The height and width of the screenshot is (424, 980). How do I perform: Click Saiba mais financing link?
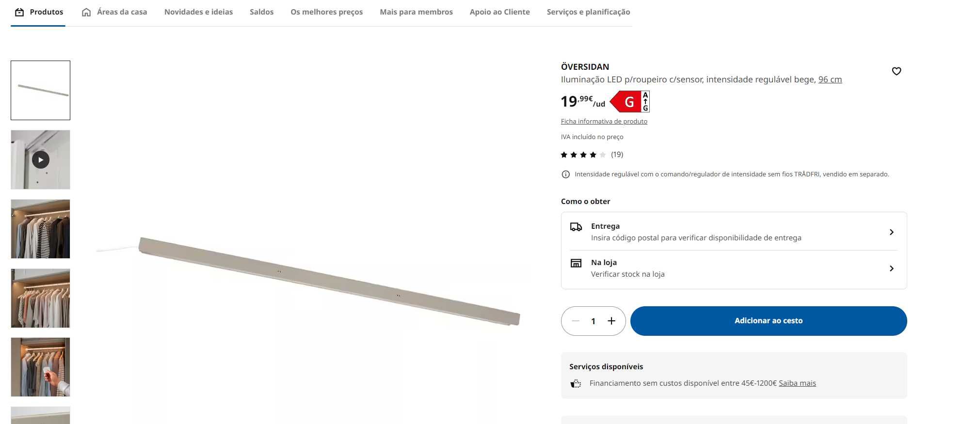(797, 383)
